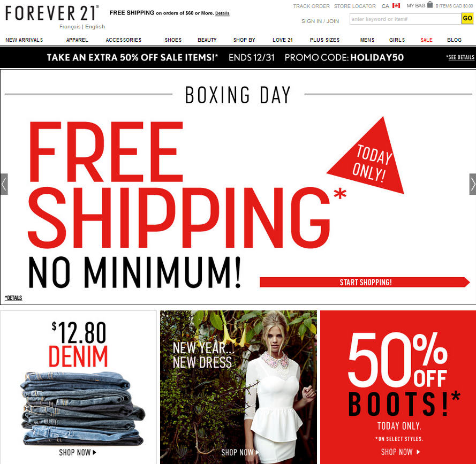Open the Sign In / Join link
Screen dimensions: 476x464
[x=320, y=21]
